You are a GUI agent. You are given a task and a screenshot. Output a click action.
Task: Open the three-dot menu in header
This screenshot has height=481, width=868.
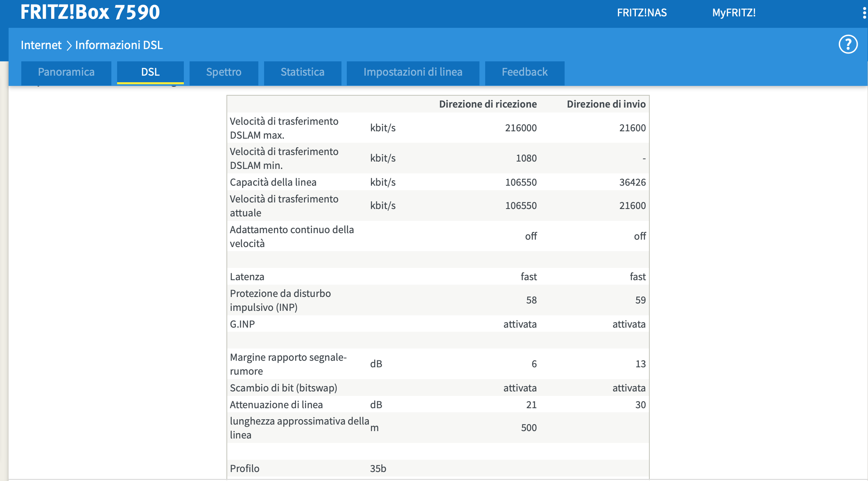click(864, 13)
